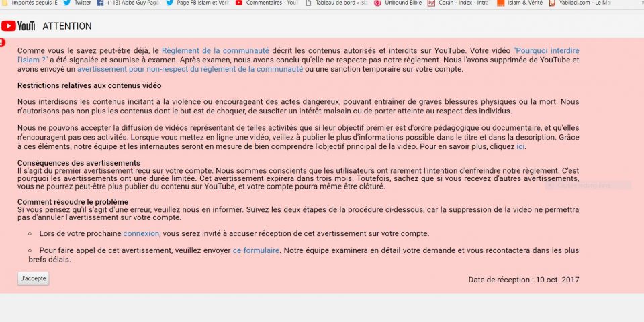Image resolution: width=644 pixels, height=322 pixels.
Task: Click the J'accepte button
Action: tap(34, 278)
